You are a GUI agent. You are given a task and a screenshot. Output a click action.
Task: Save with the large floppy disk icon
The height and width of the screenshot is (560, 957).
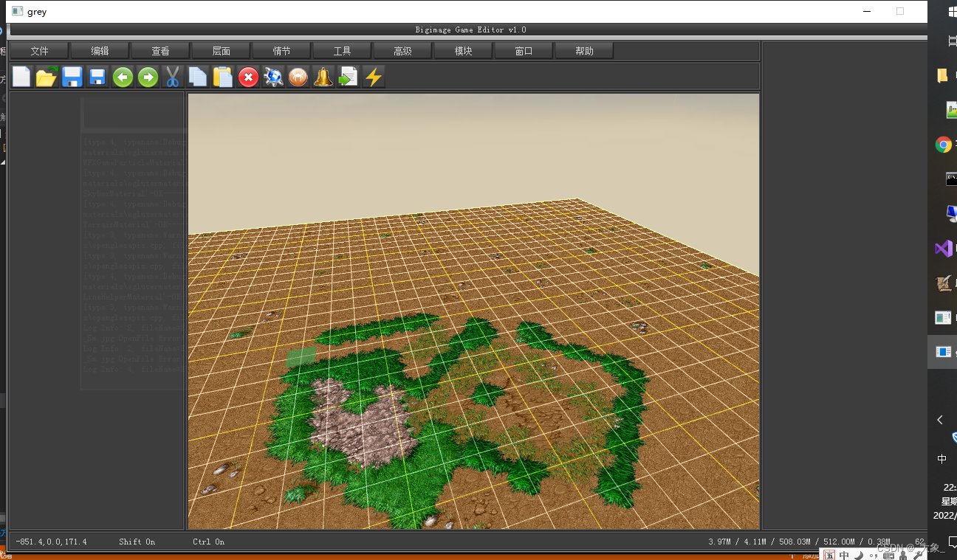(x=72, y=77)
